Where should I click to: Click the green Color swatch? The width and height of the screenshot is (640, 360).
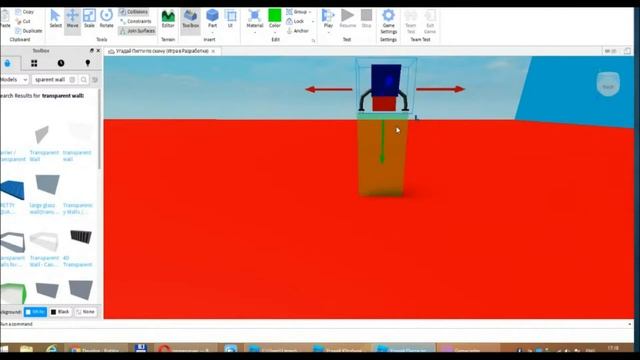click(275, 16)
